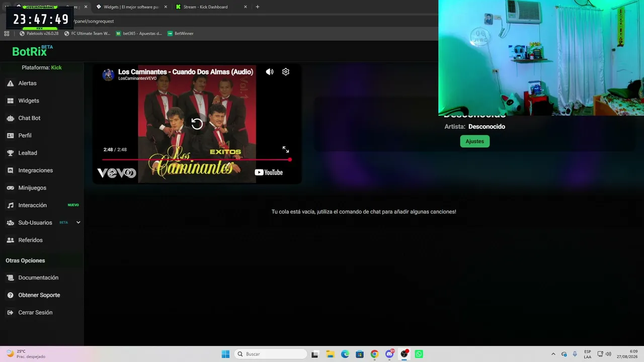Image resolution: width=644 pixels, height=362 pixels.
Task: Open the Integraciones icon in sidebar
Action: tap(10, 170)
